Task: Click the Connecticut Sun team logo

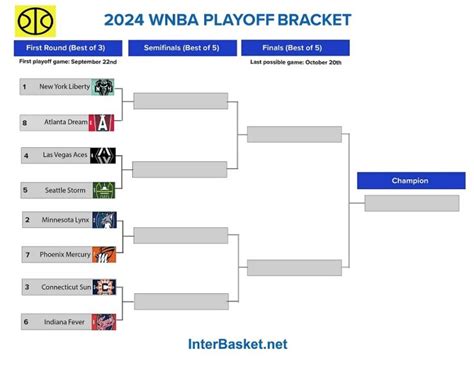Action: 104,287
